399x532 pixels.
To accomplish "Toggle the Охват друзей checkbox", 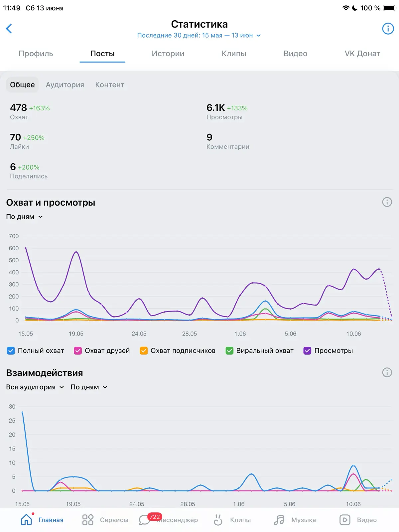I will point(78,351).
